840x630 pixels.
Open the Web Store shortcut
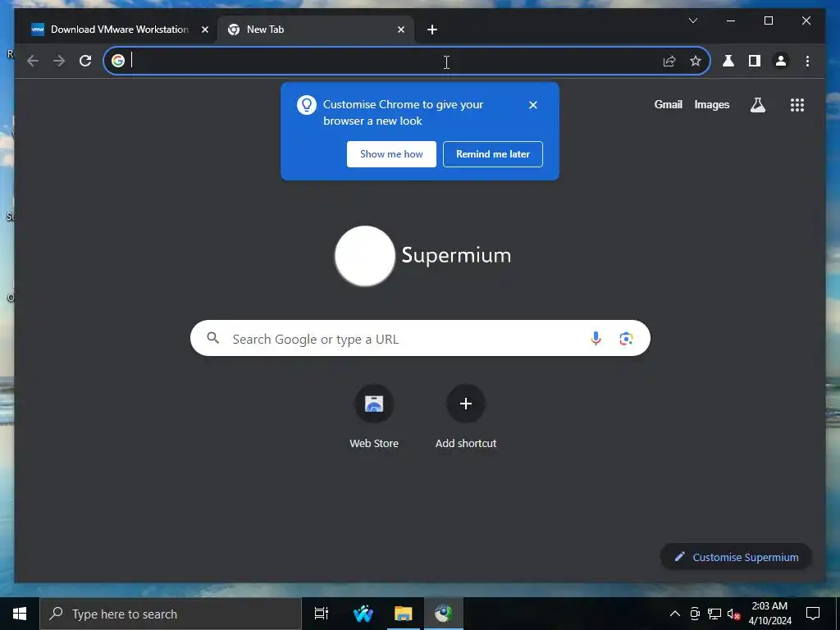pos(374,417)
